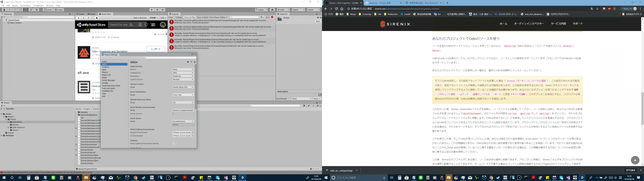Bookmark this page with star icon
This screenshot has height=181, width=644.
[597, 9]
